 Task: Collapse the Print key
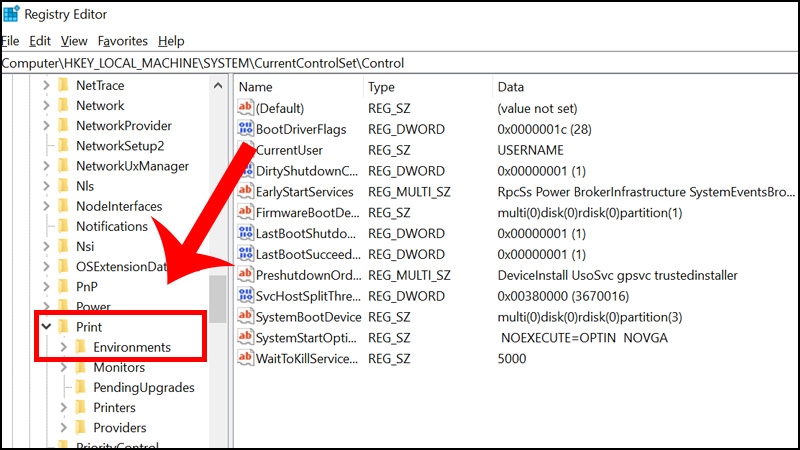click(46, 327)
